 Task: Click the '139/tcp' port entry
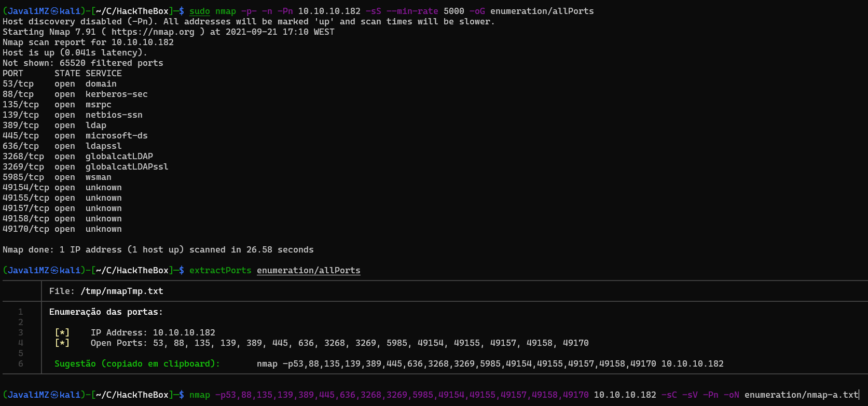21,115
